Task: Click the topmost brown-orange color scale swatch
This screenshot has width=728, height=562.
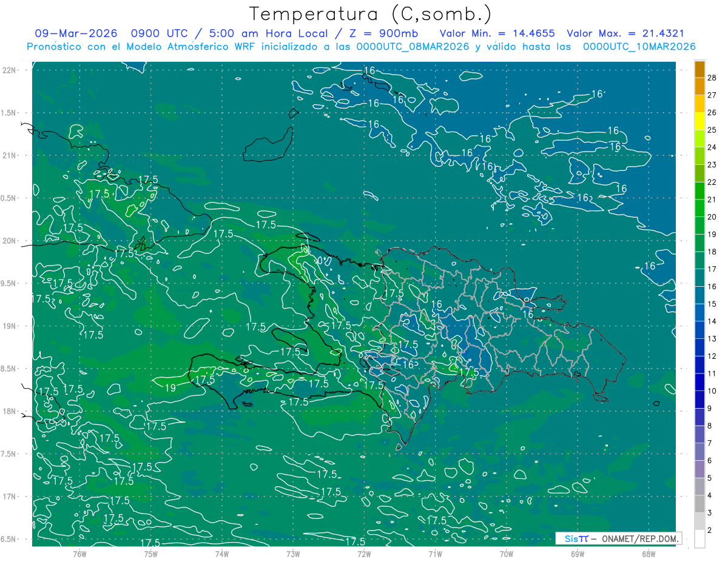Action: [699, 69]
